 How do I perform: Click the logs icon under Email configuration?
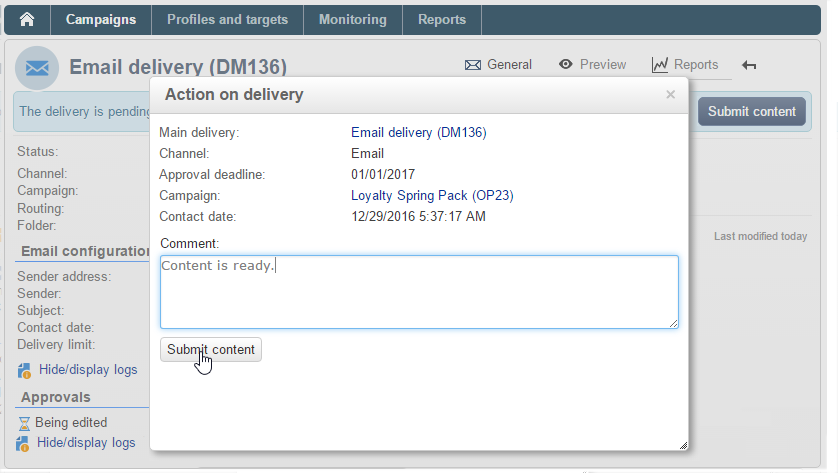tap(24, 370)
